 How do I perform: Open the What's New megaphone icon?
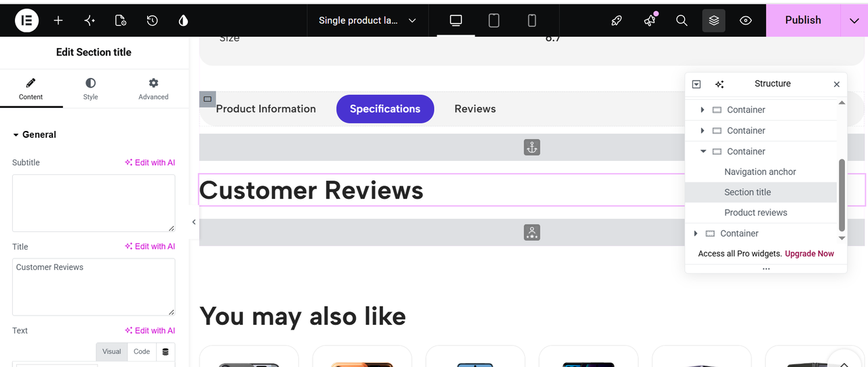[x=650, y=20]
